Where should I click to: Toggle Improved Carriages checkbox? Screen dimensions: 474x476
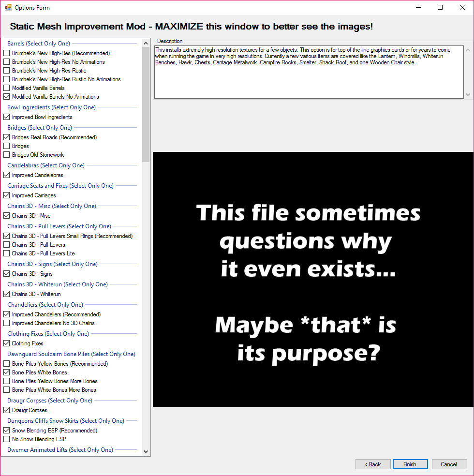[6, 195]
